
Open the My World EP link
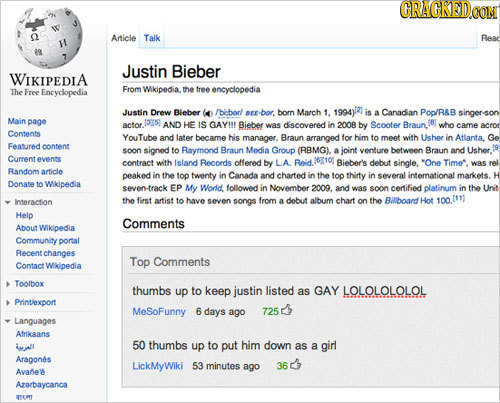point(204,188)
